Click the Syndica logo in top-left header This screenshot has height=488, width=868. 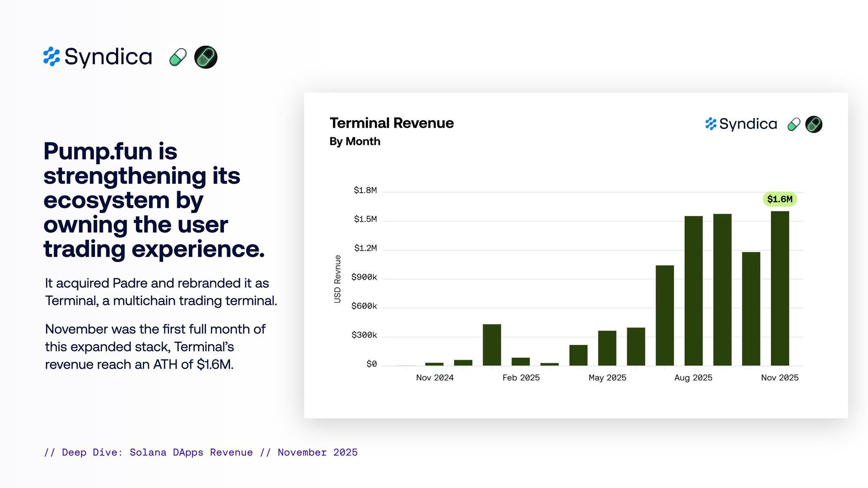98,57
